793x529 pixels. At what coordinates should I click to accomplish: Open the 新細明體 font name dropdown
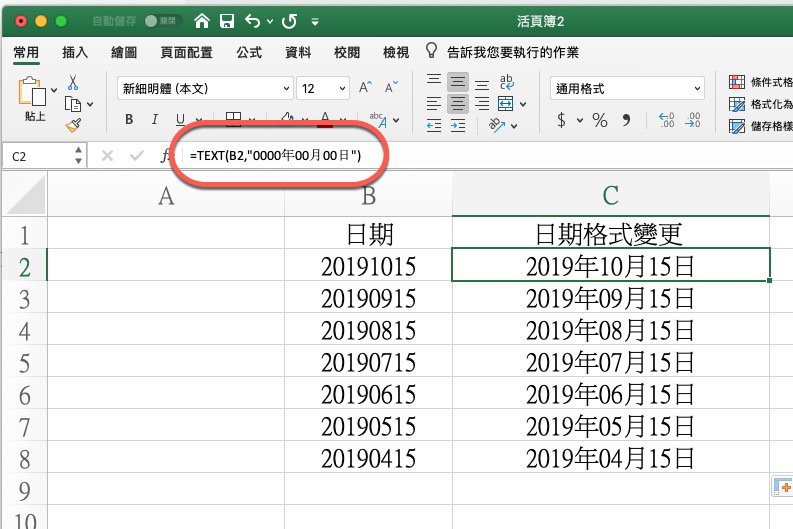point(205,89)
